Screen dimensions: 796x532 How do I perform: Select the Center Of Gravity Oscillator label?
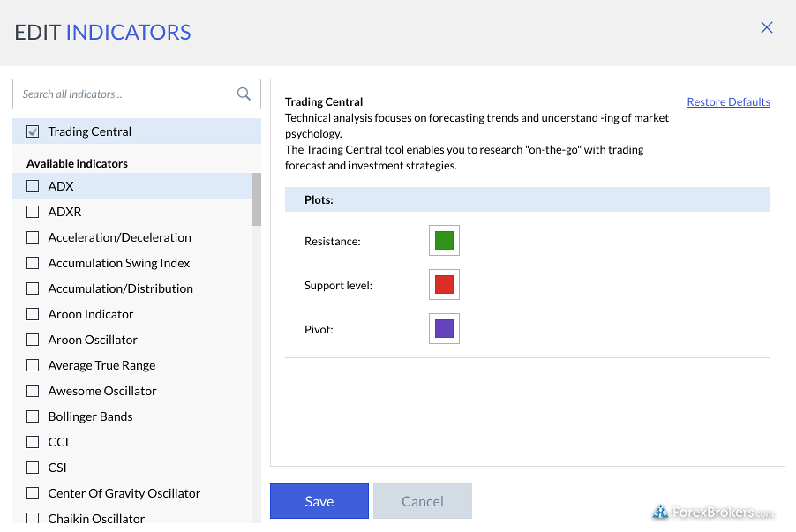[124, 493]
